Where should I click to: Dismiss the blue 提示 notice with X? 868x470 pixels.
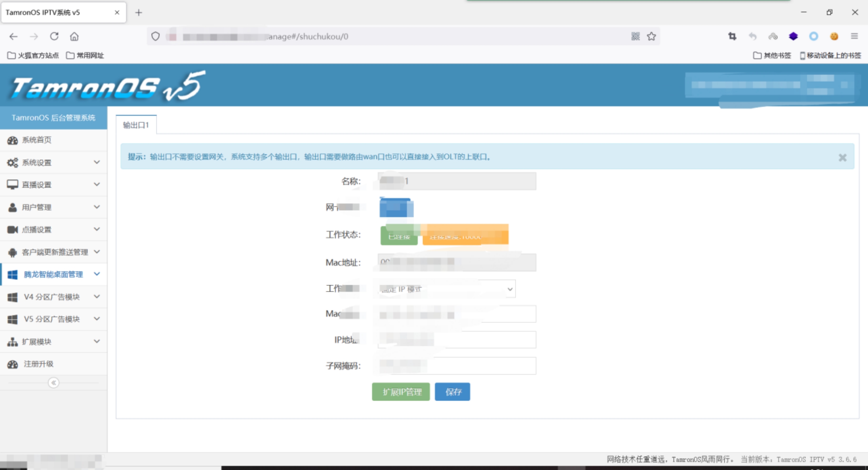[843, 157]
